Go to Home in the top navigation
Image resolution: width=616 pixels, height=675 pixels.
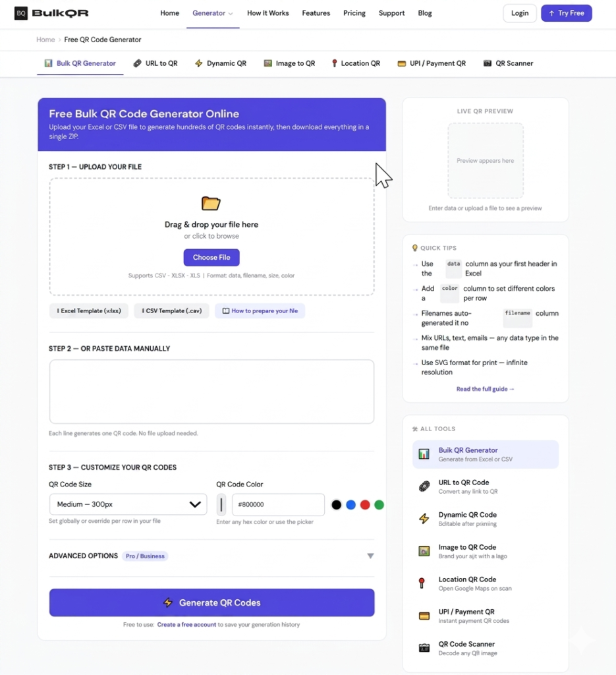(169, 13)
